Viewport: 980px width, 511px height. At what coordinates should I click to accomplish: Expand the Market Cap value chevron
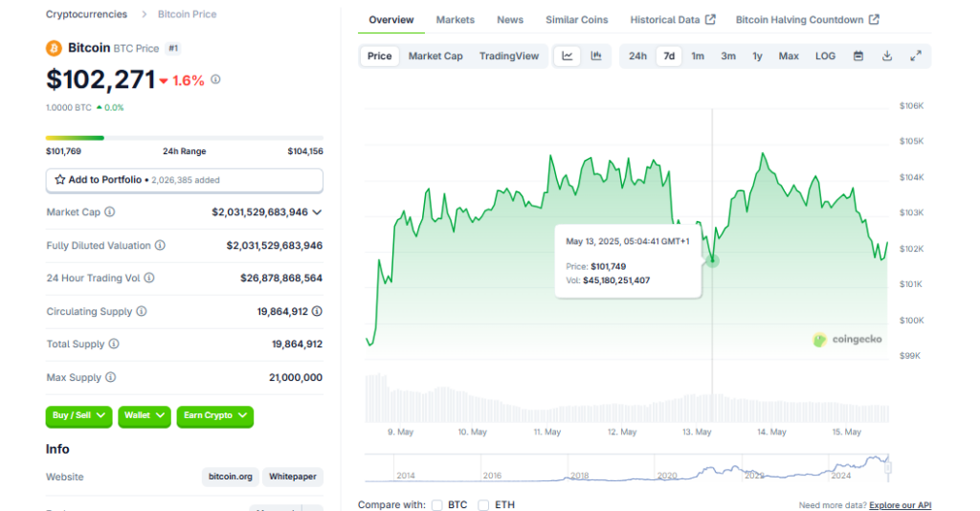click(x=317, y=212)
